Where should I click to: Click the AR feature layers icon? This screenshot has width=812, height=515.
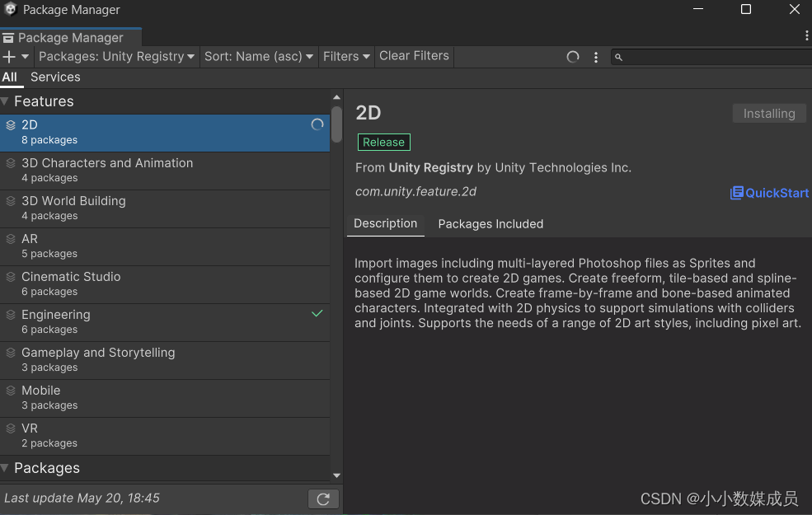pos(11,239)
